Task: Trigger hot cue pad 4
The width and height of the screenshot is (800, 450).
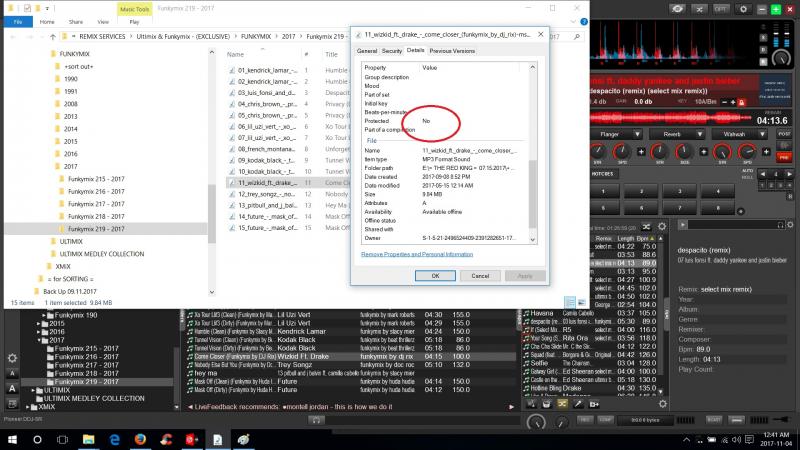Action: [x=717, y=191]
